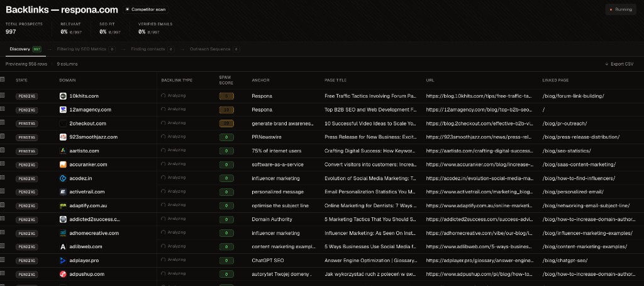The width and height of the screenshot is (644, 286).
Task: Click the addicted2success favicon icon
Action: click(x=63, y=219)
